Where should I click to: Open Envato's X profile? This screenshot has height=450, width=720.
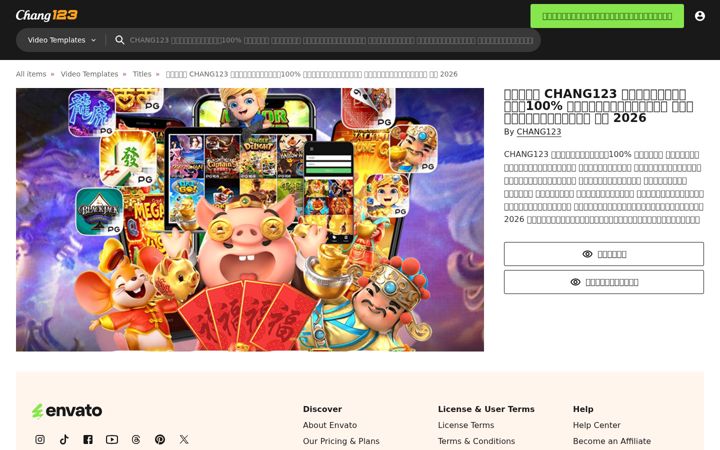pyautogui.click(x=184, y=439)
